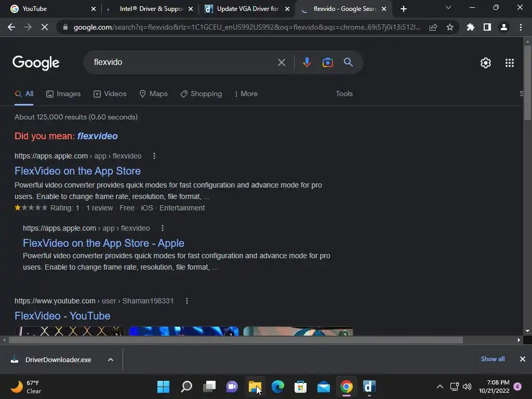Screen dimensions: 532x399
Task: Open the 'd' driver app on taskbar
Action: coord(369,387)
